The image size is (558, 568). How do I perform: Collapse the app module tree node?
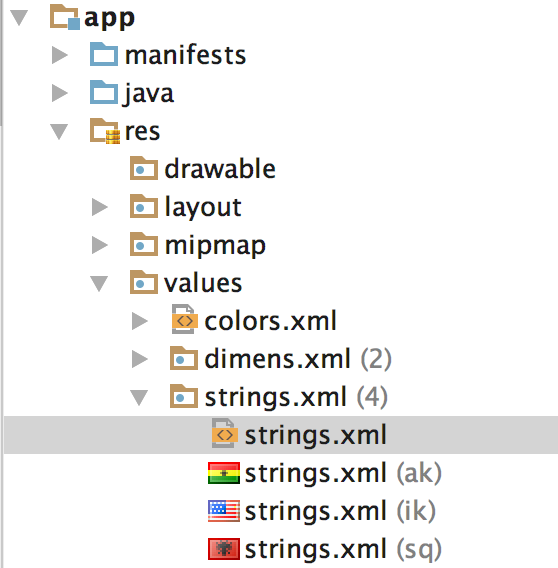[x=19, y=18]
